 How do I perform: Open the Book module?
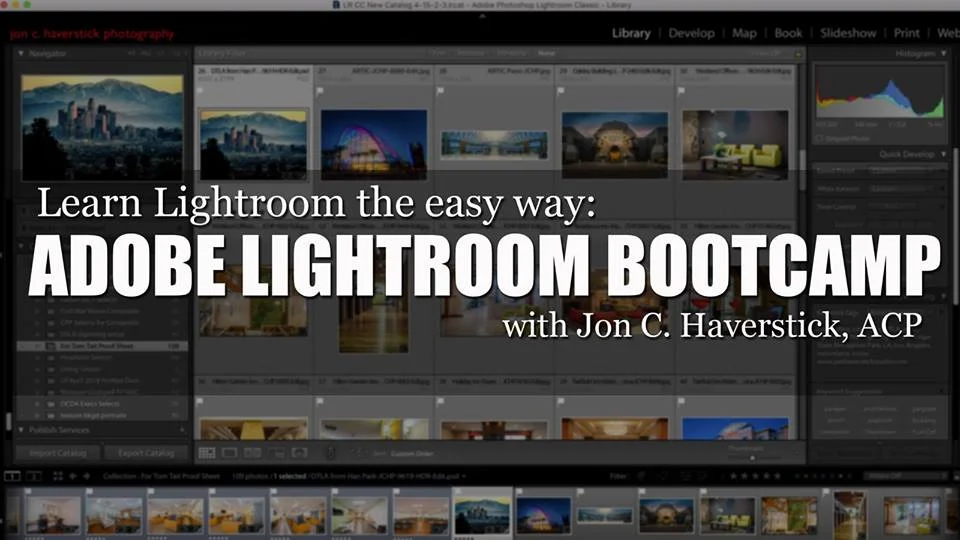coord(788,33)
